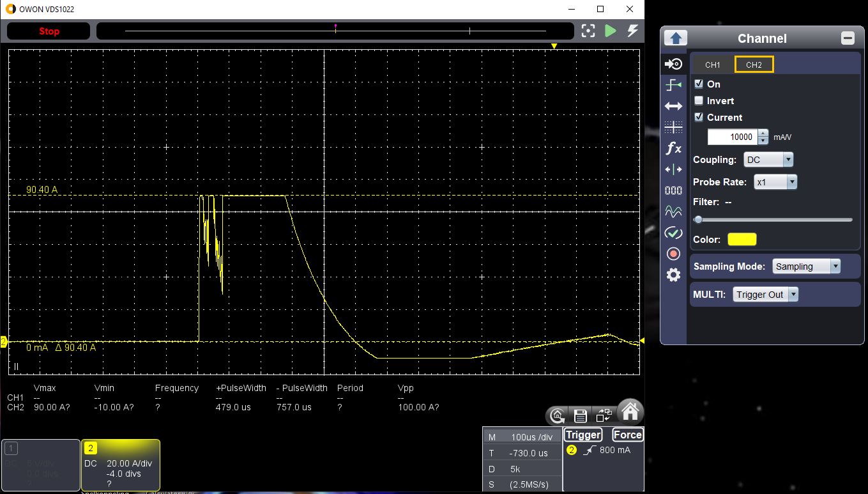Open the yellow channel Color swatch

point(742,239)
